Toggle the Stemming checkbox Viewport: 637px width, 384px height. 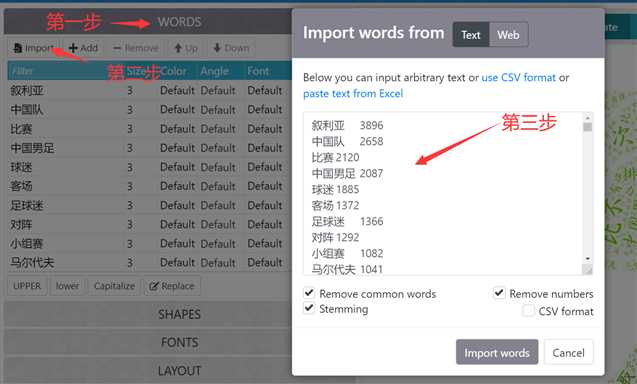pos(309,308)
